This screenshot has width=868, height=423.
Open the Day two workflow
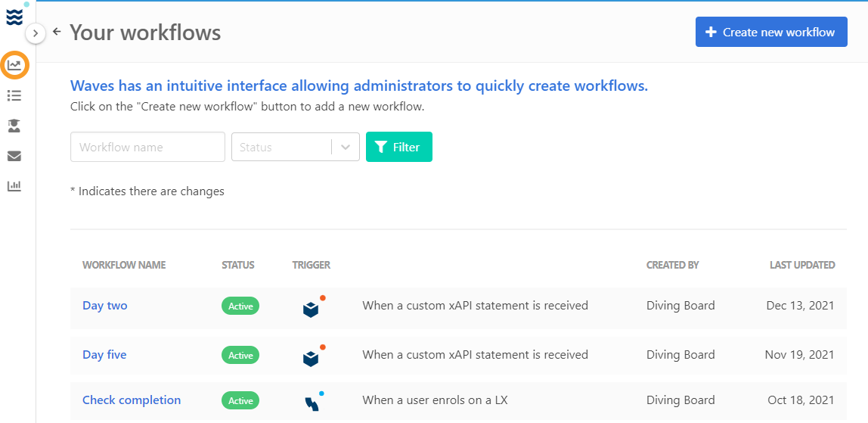(104, 306)
